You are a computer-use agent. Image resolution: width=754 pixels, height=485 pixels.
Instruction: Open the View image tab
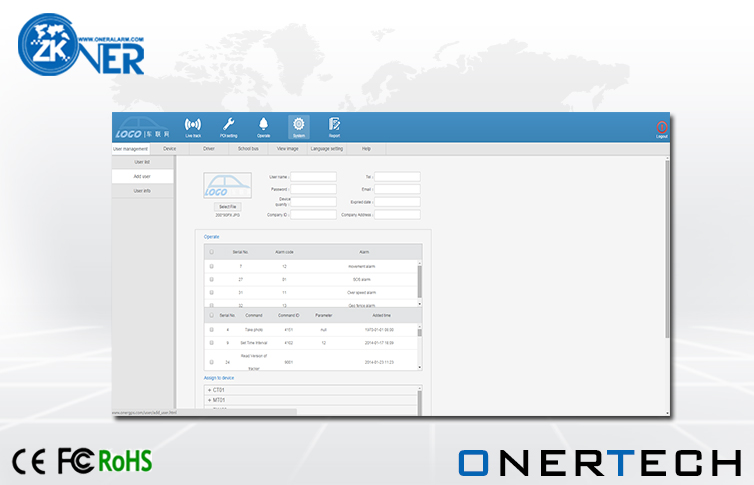[x=288, y=149]
